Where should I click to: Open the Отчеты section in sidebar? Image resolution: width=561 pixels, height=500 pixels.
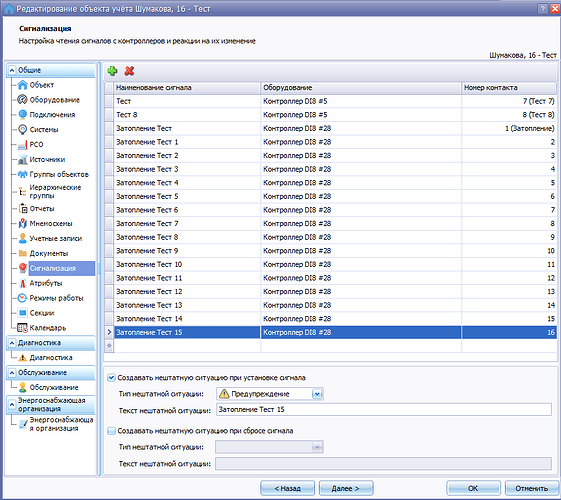(42, 209)
